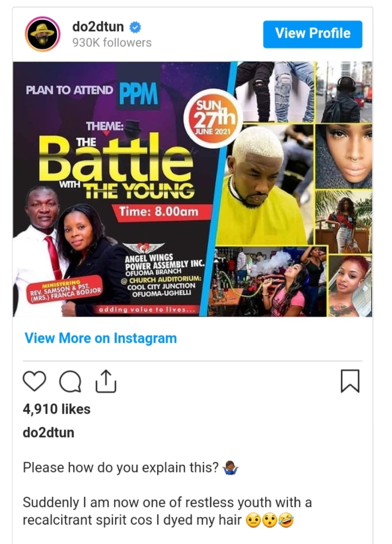Click the red Time: 8.00am banner

pyautogui.click(x=159, y=212)
